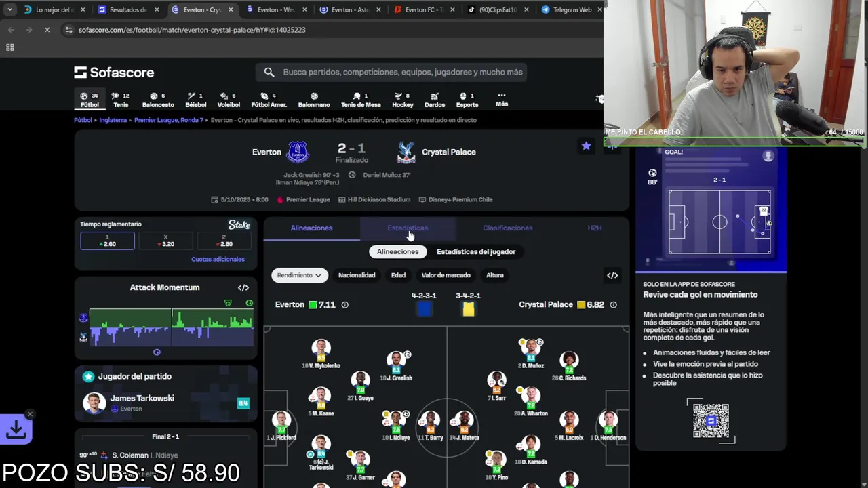Image resolution: width=868 pixels, height=488 pixels.
Task: Click the Everton blue kit swatch
Action: [x=425, y=309]
